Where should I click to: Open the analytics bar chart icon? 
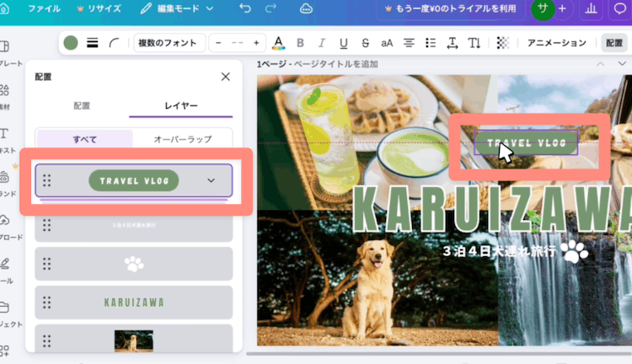pos(591,8)
